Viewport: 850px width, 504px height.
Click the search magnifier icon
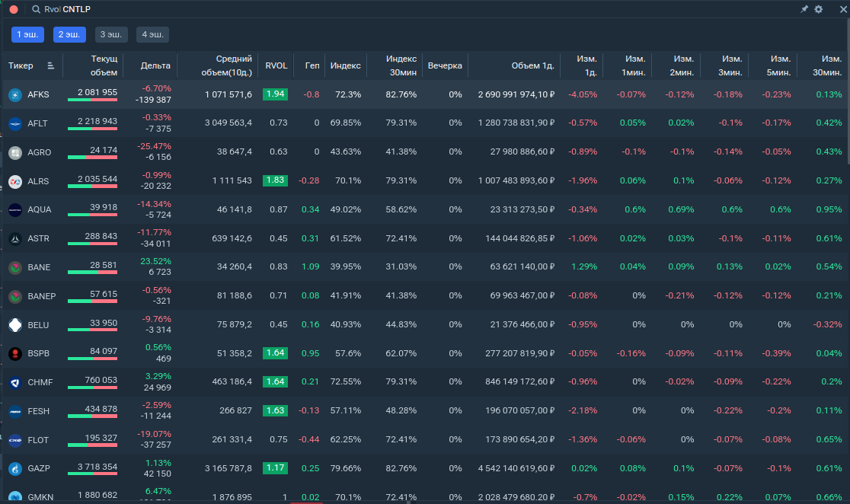point(36,9)
